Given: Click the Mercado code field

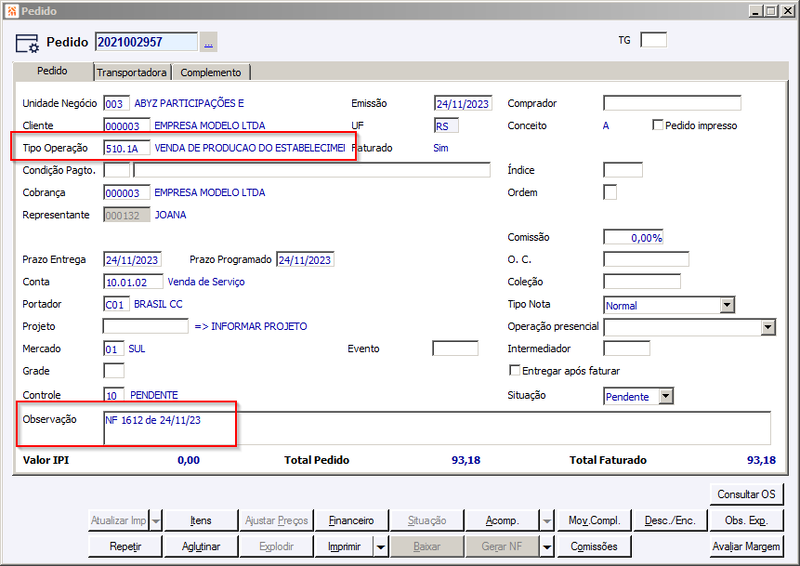Looking at the screenshot, I should (x=114, y=349).
